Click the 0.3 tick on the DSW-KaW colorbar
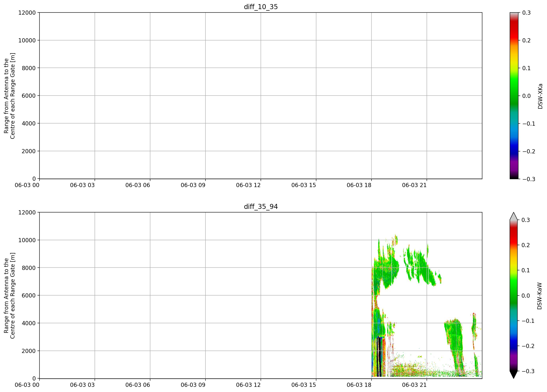 pos(526,220)
